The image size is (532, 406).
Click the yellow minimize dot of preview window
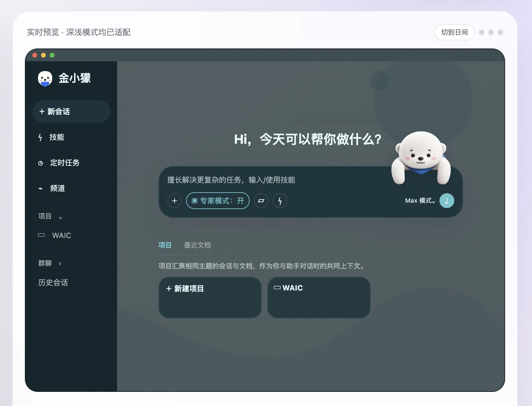[43, 55]
